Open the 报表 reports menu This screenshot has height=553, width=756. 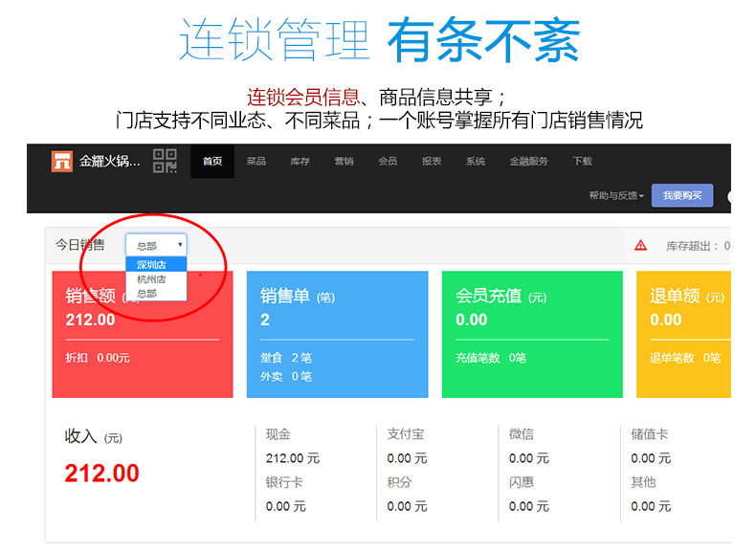[432, 162]
